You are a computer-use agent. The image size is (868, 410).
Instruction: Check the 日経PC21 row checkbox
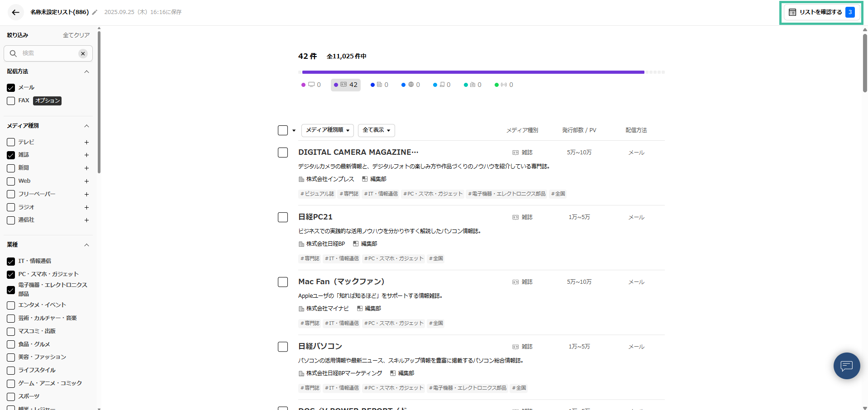click(282, 217)
